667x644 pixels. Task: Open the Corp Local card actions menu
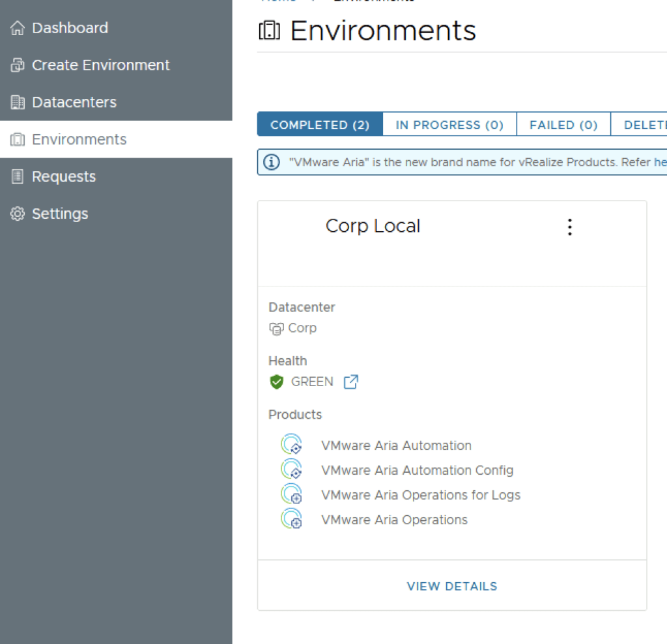[x=569, y=227]
